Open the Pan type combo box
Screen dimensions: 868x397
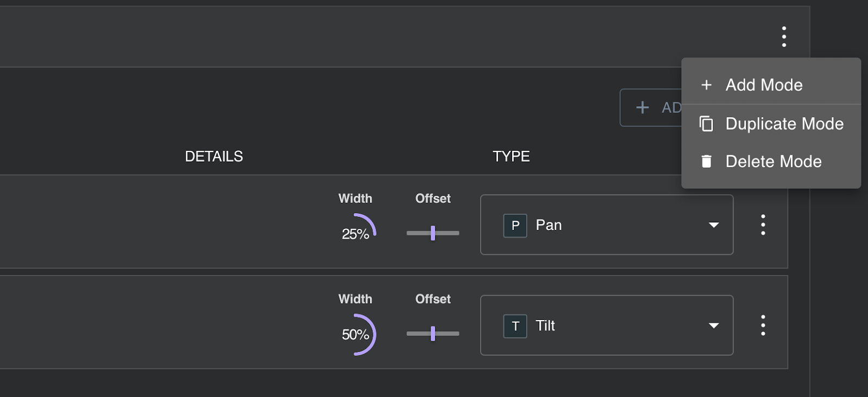pyautogui.click(x=607, y=225)
